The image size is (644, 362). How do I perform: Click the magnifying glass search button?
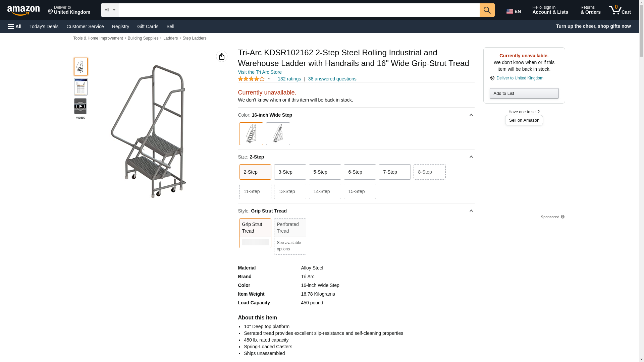tap(487, 10)
